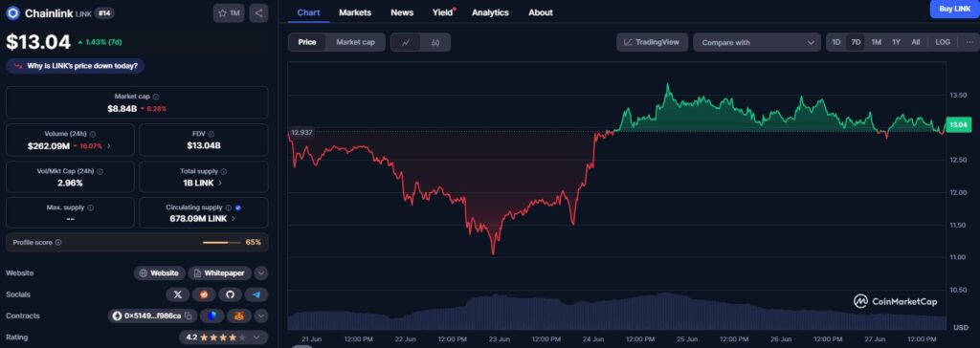
Task: Set chart range to All
Action: coord(916,42)
